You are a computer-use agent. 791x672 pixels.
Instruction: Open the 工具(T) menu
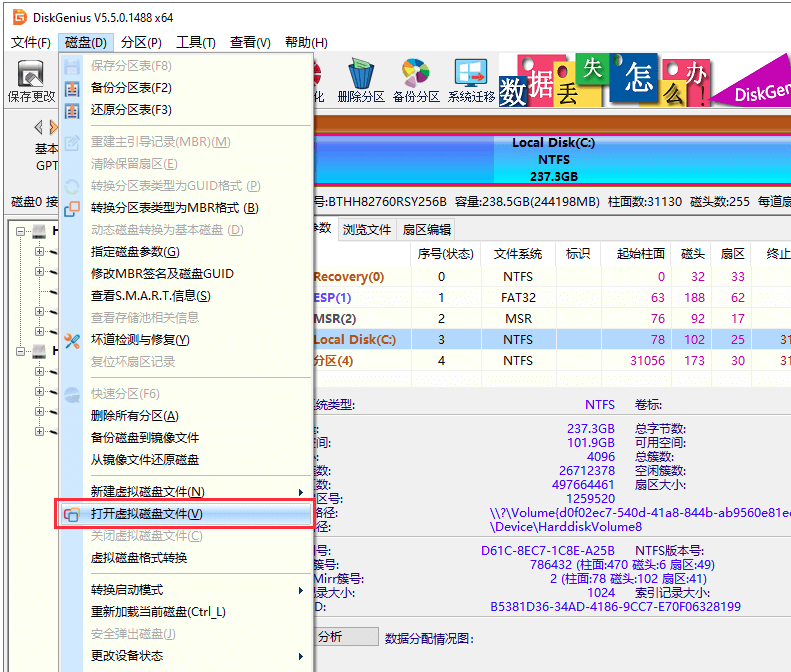point(196,42)
